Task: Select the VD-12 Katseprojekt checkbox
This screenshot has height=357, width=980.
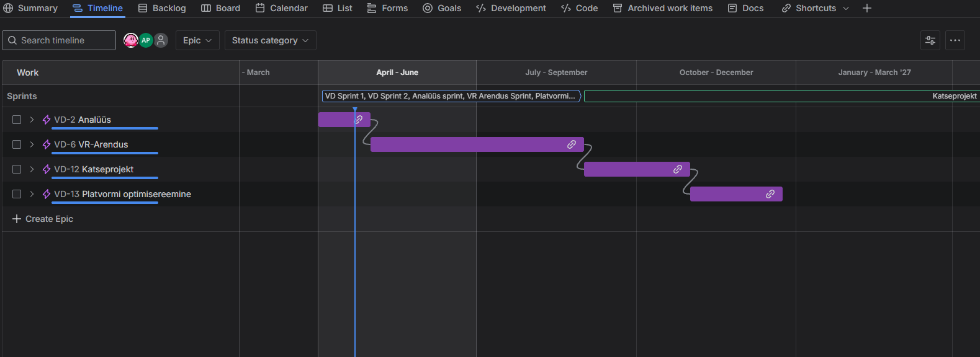Action: (x=17, y=169)
